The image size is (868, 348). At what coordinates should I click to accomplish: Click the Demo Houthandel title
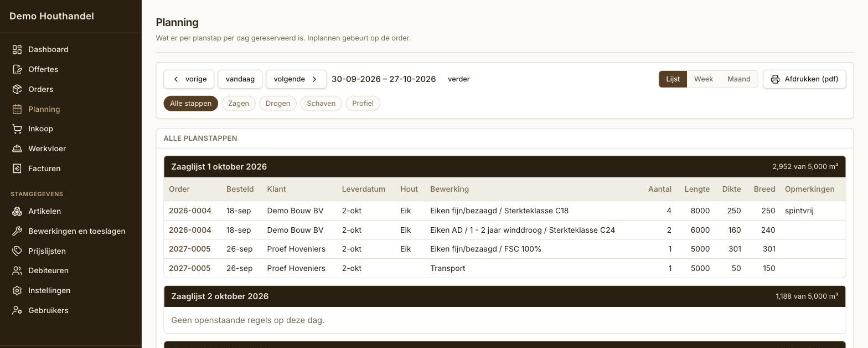pyautogui.click(x=51, y=16)
